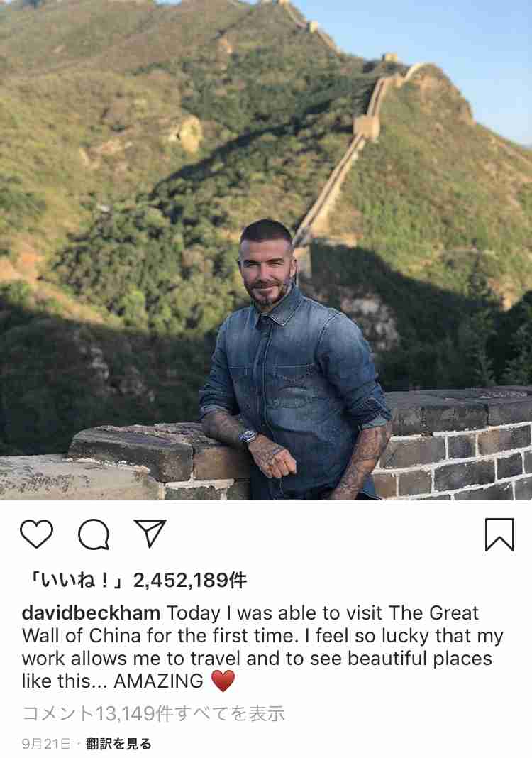Tap the wristwatch on the man's arm
532x758 pixels.
pyautogui.click(x=248, y=436)
